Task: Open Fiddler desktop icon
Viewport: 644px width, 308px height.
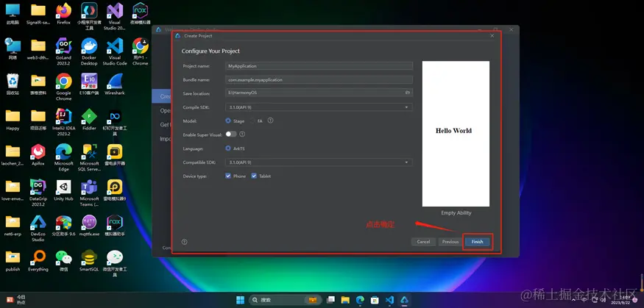Action: point(89,119)
